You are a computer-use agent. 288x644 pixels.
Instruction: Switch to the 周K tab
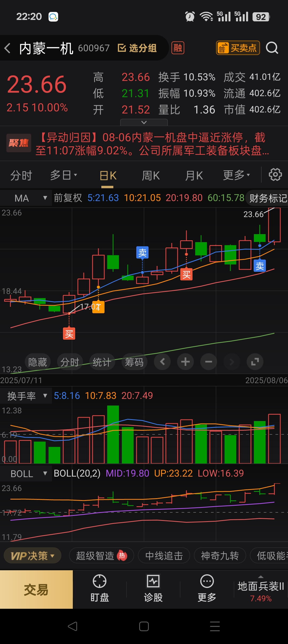pos(151,176)
